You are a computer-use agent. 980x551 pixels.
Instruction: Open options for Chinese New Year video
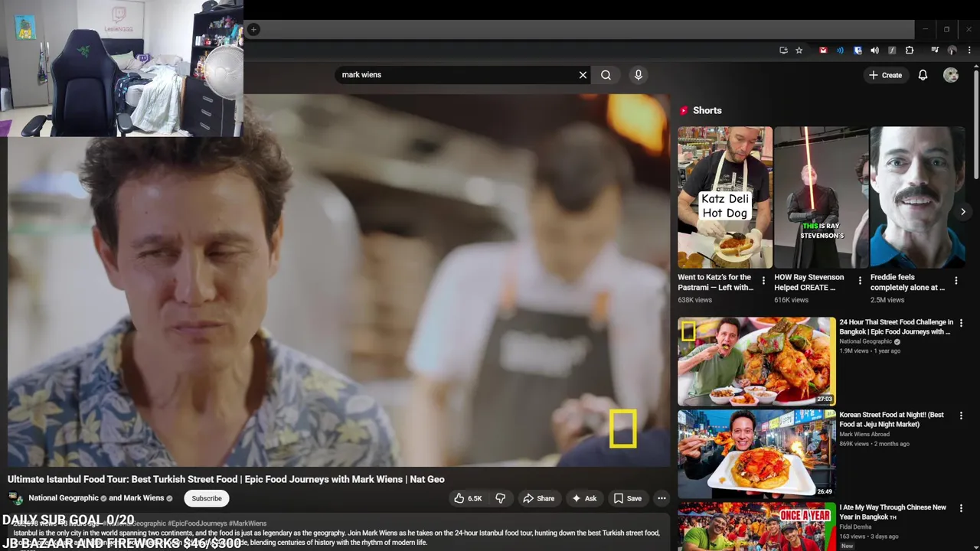(x=961, y=508)
